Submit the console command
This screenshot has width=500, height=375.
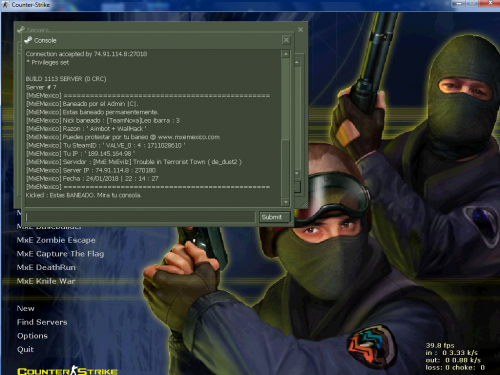click(x=274, y=217)
